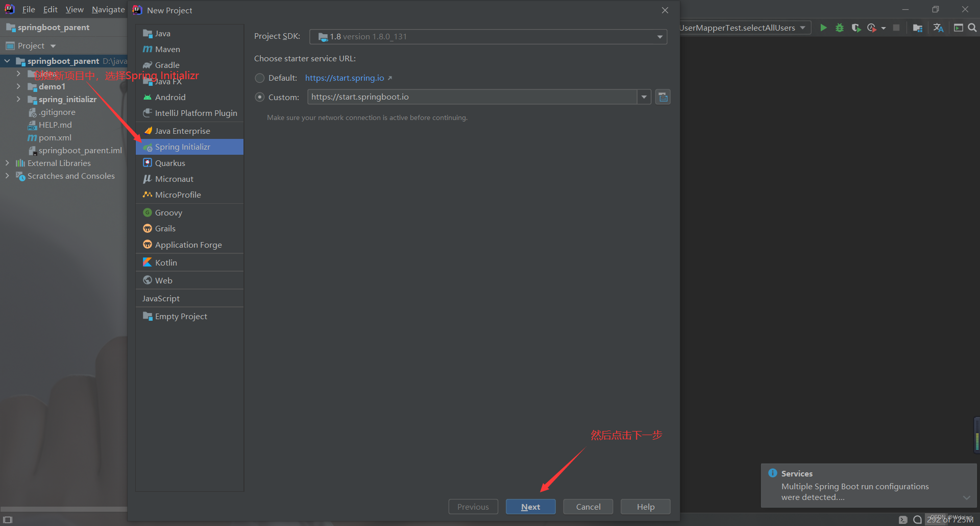The image size is (980, 526).
Task: Select Empty Project type
Action: tap(189, 316)
